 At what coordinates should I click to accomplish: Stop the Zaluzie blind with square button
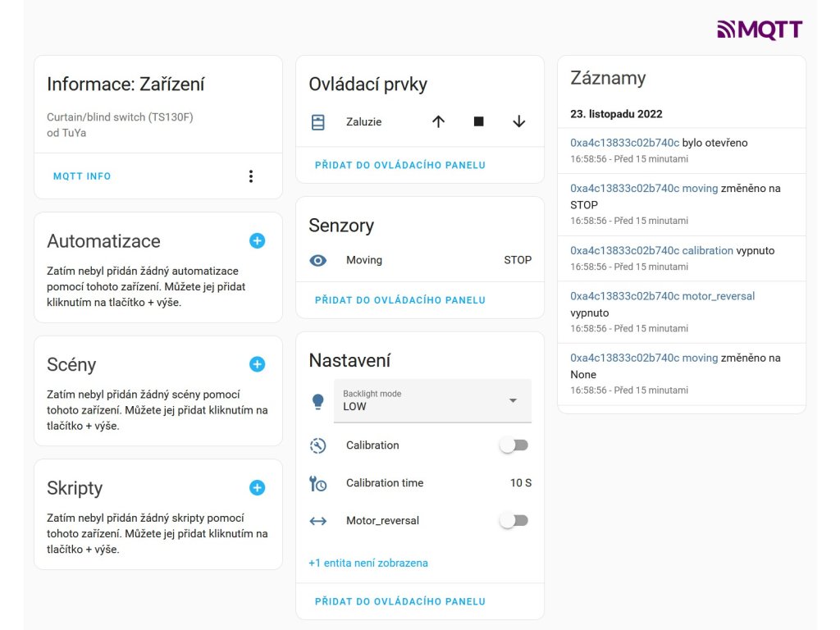point(478,121)
